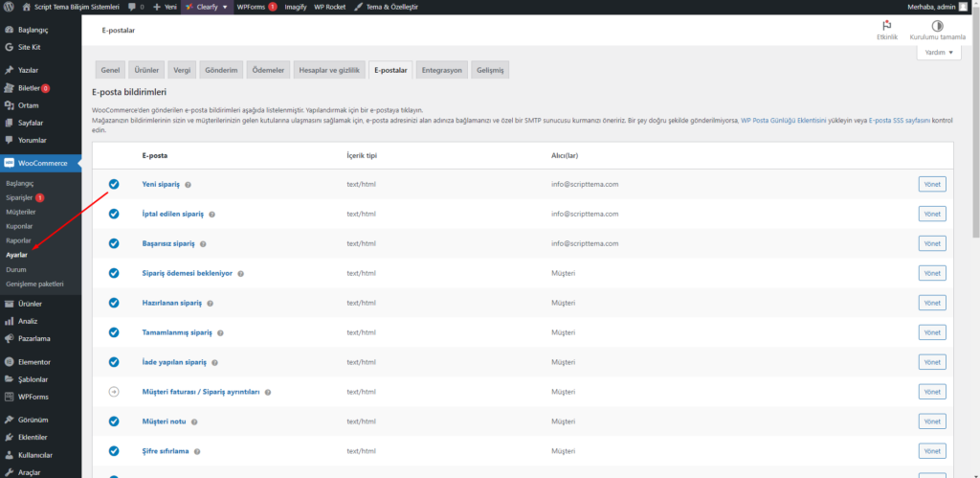Switch to Hesaplar ve gizlilik tab
The height and width of the screenshot is (478, 980).
point(329,70)
